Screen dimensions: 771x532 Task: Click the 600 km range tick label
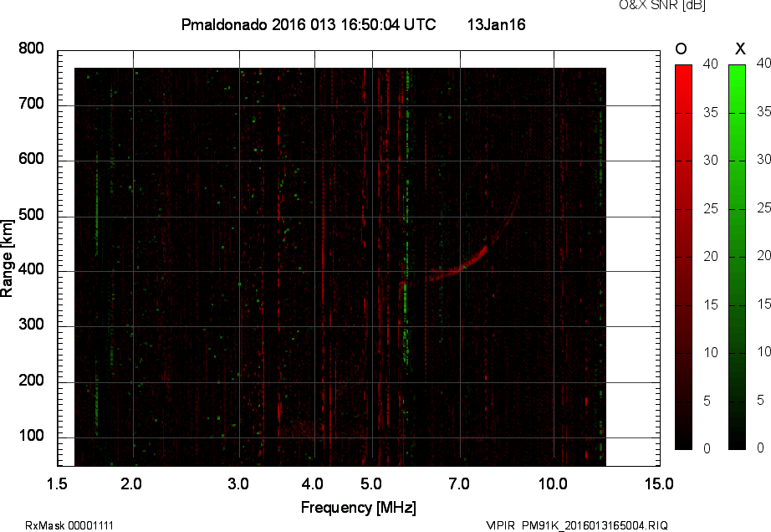(x=31, y=159)
